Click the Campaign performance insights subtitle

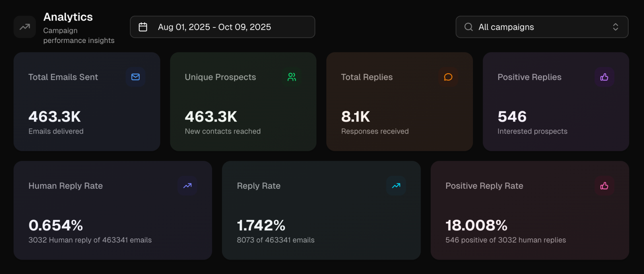[x=79, y=35]
